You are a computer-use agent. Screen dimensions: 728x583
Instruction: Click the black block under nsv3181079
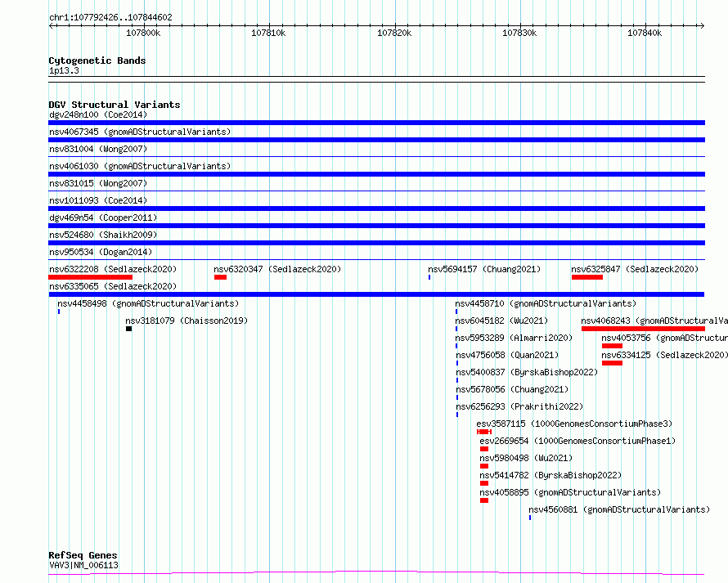[129, 329]
